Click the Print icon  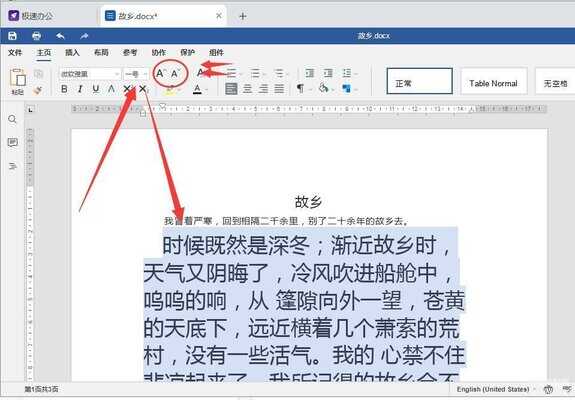pos(36,36)
